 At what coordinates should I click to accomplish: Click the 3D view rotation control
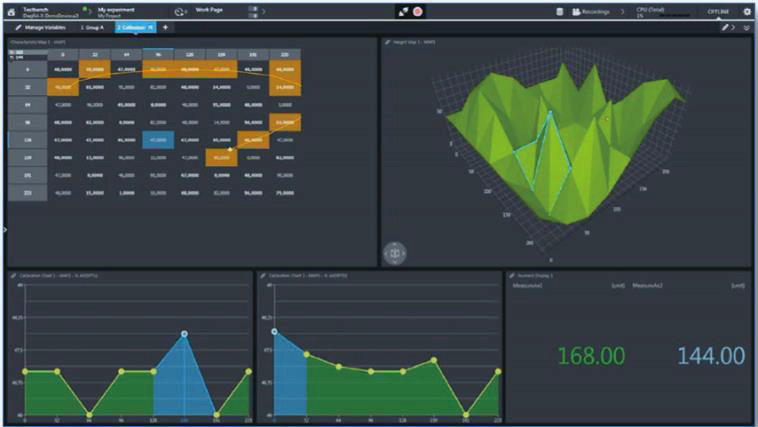394,253
